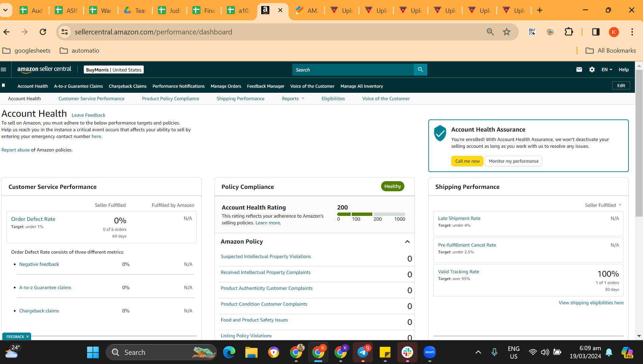Screen dimensions: 643x364
Task: Open the Negative feedback link
Action: coord(39,264)
